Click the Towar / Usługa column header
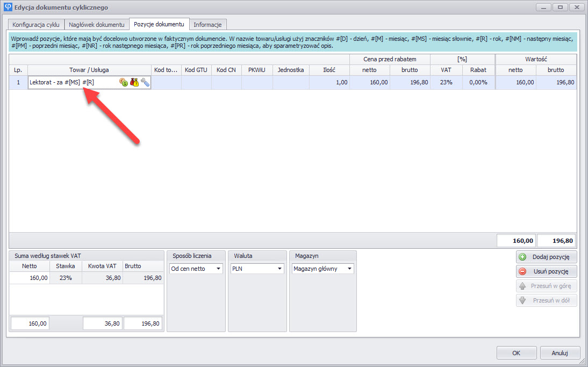The width and height of the screenshot is (588, 367). point(89,70)
